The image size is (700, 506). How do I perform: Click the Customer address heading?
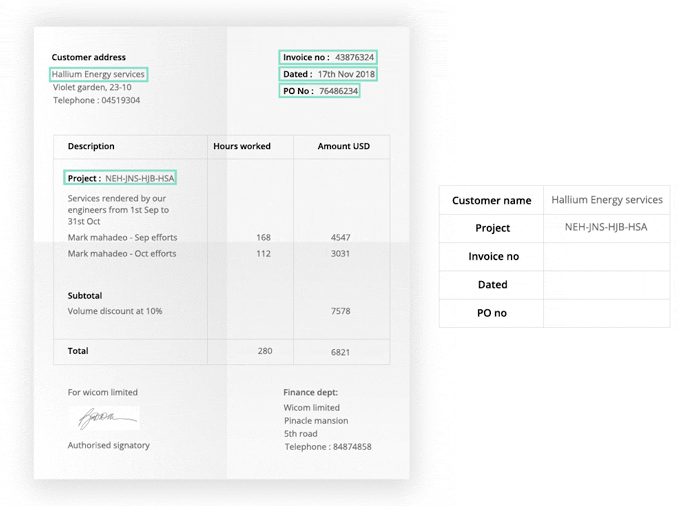click(89, 57)
